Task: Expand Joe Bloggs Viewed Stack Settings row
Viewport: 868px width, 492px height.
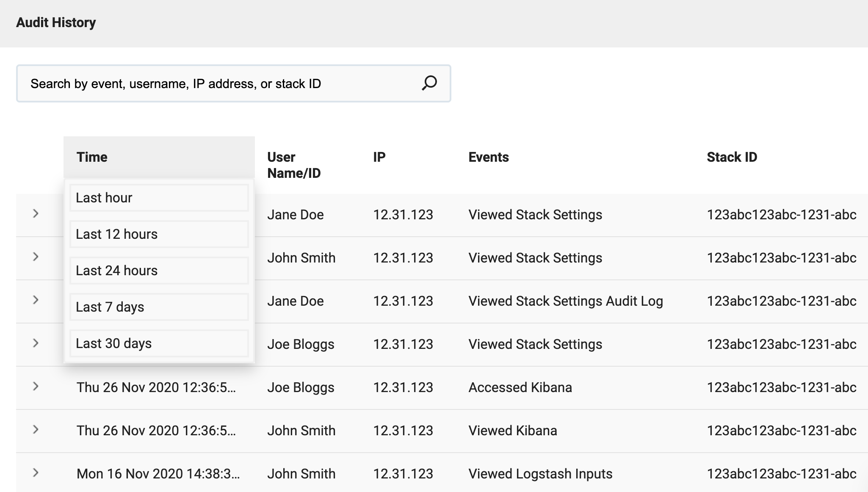Action: pos(36,343)
